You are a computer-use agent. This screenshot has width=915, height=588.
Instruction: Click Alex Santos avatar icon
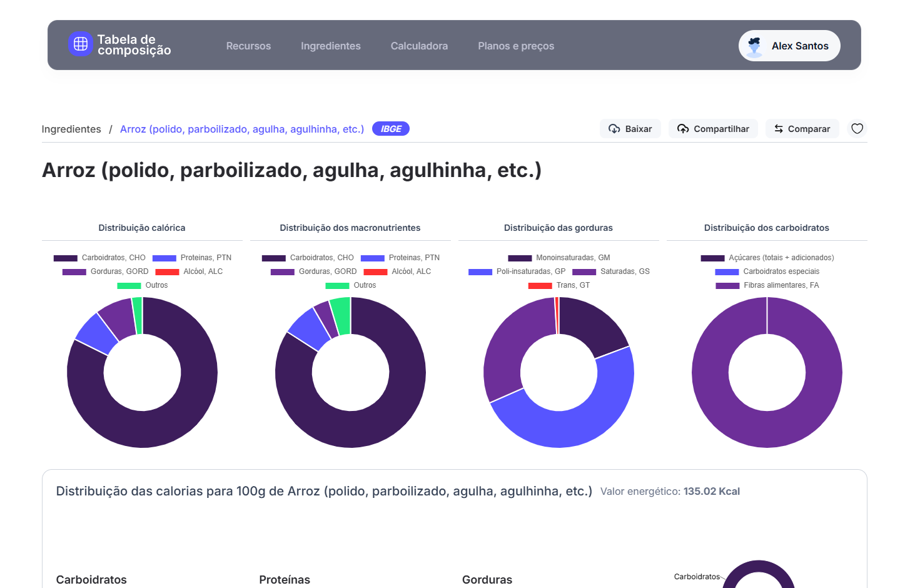[x=755, y=46]
